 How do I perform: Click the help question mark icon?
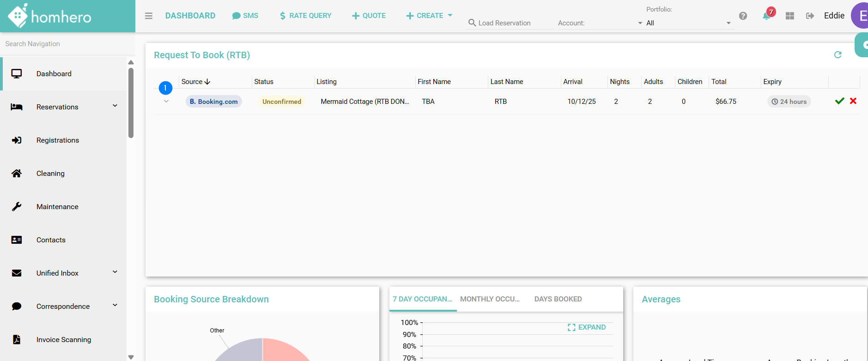[x=743, y=16]
